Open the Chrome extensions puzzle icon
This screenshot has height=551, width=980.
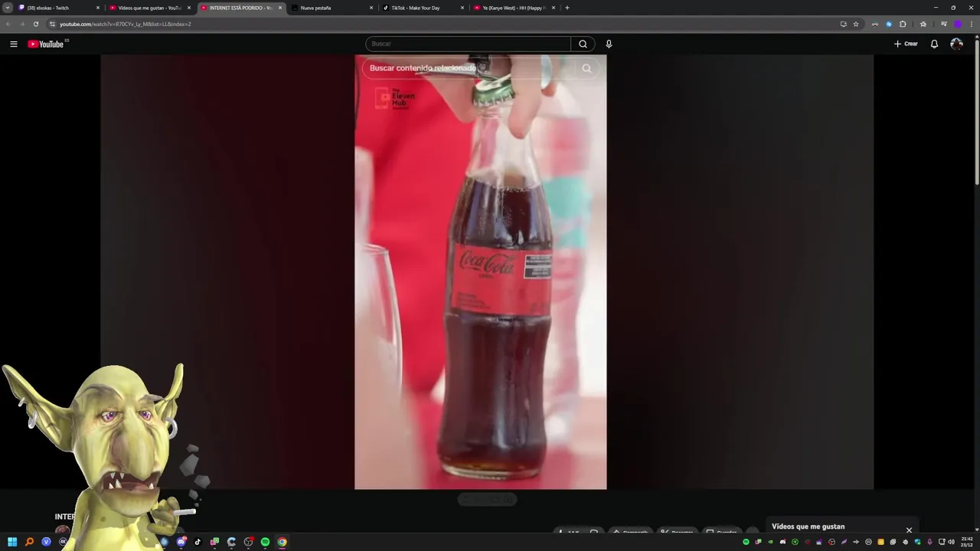(x=902, y=24)
